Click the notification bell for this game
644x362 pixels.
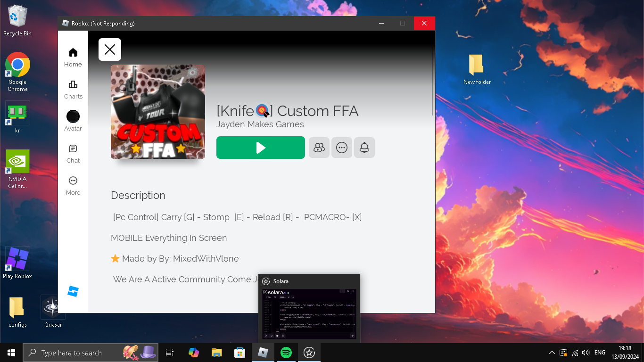tap(364, 148)
